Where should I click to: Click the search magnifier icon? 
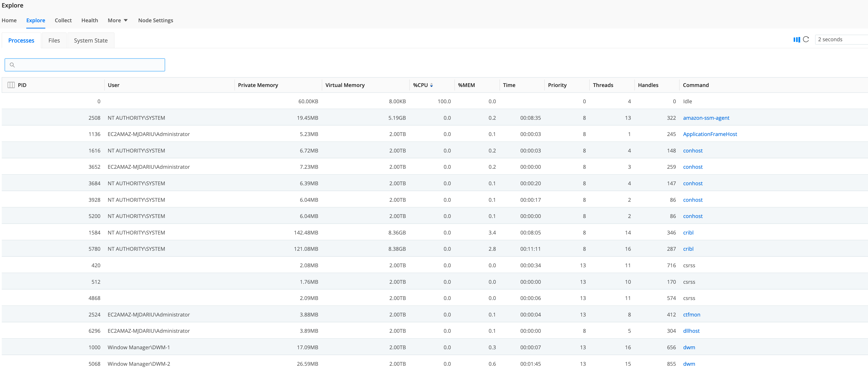tap(13, 65)
